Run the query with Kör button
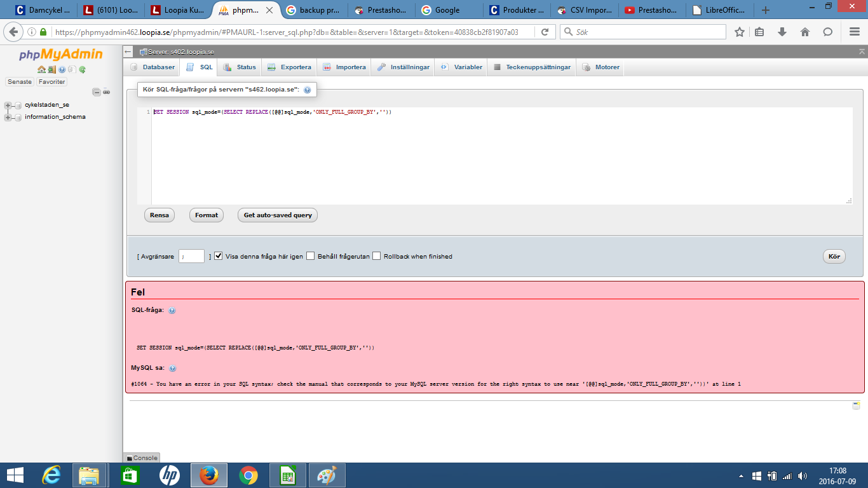 [x=834, y=257]
